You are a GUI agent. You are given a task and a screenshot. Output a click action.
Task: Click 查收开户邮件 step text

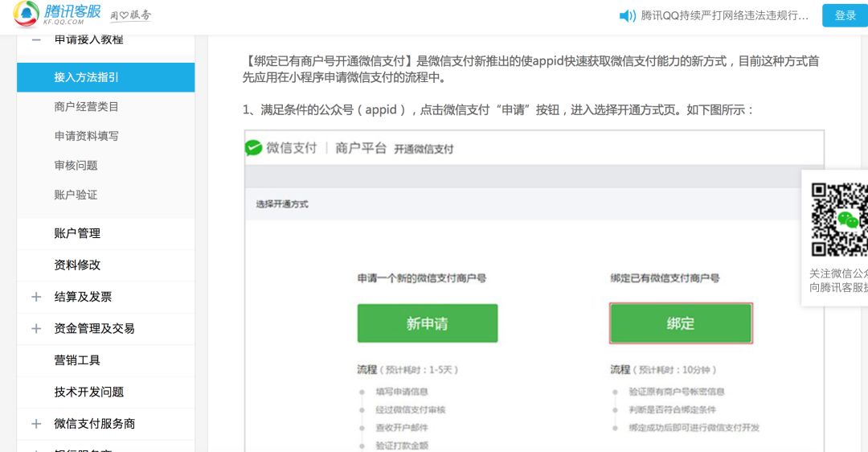[402, 428]
